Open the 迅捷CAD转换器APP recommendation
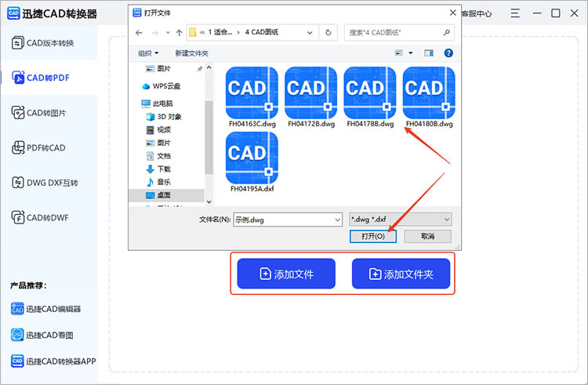The image size is (588, 385). [53, 361]
